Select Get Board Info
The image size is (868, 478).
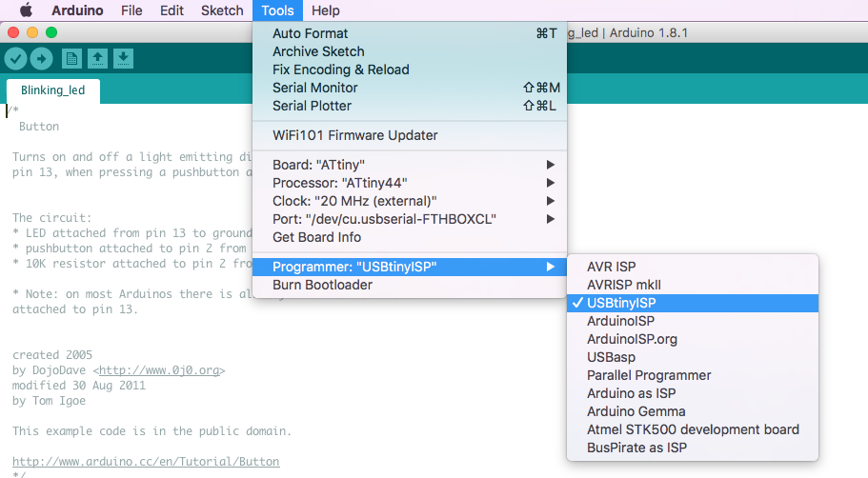click(x=410, y=237)
